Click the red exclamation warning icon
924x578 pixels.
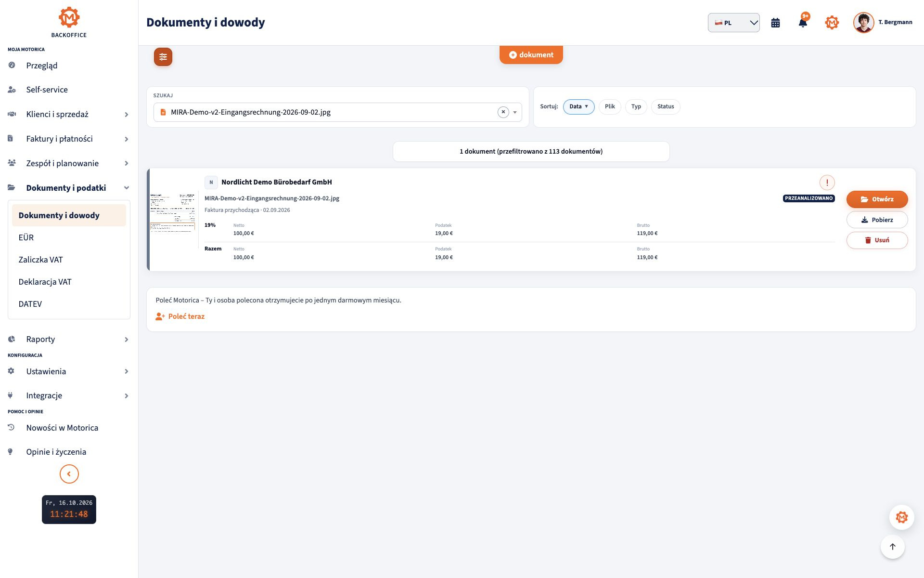click(827, 183)
